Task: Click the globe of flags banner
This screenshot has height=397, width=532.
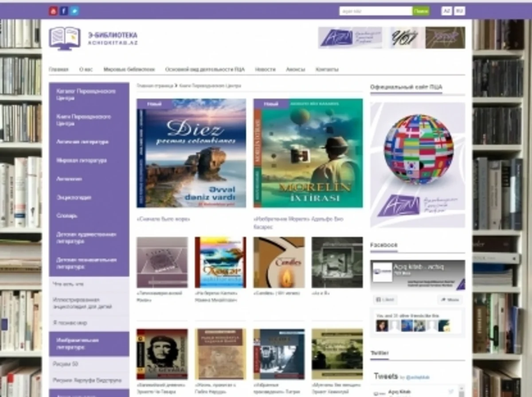Action: [418, 165]
